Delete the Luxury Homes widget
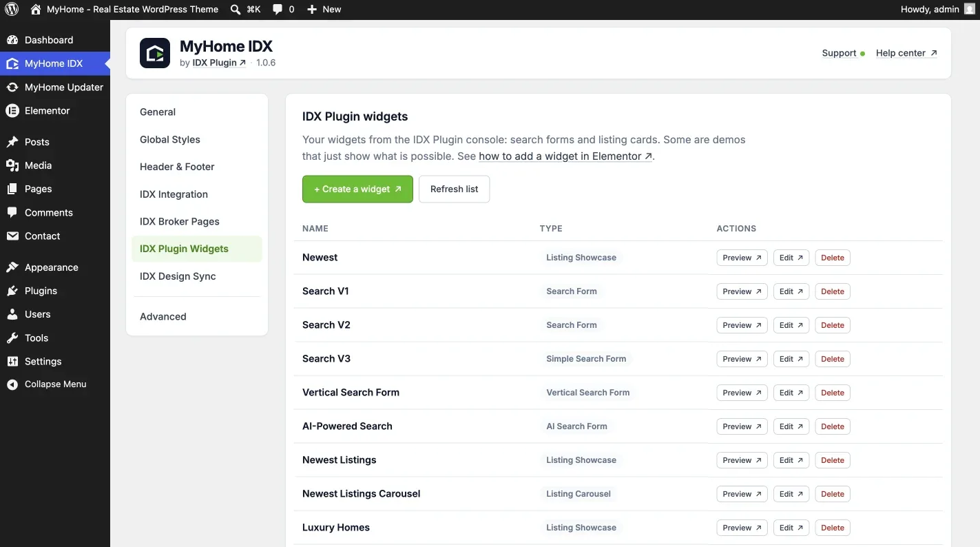Viewport: 980px width, 547px height. click(x=833, y=528)
